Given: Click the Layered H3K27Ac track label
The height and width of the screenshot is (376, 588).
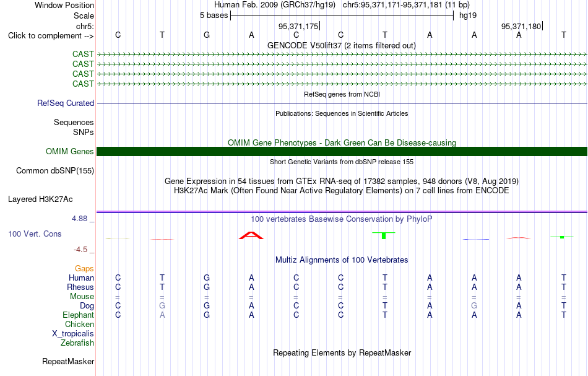Looking at the screenshot, I should tap(40, 199).
